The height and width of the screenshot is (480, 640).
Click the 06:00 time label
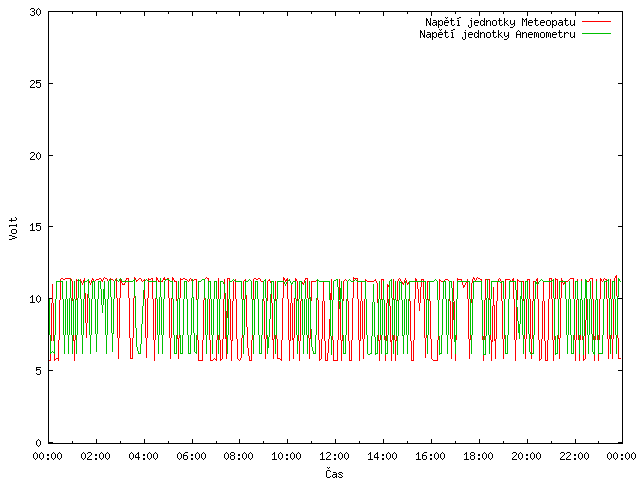click(191, 456)
